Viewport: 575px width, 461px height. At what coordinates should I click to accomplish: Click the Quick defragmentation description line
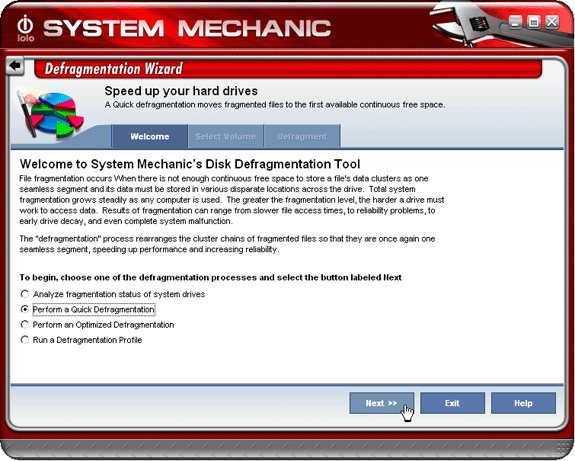click(275, 105)
